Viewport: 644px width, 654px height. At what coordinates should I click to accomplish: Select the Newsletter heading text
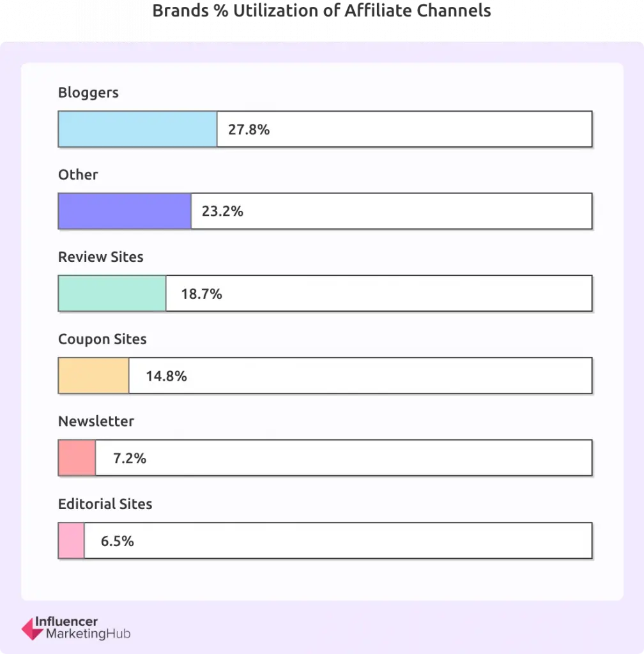tap(96, 422)
